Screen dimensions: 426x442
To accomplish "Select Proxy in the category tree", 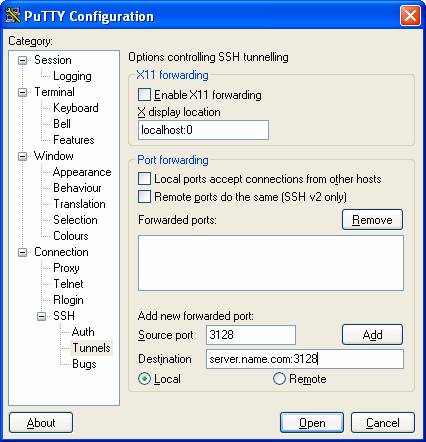I will click(x=66, y=268).
